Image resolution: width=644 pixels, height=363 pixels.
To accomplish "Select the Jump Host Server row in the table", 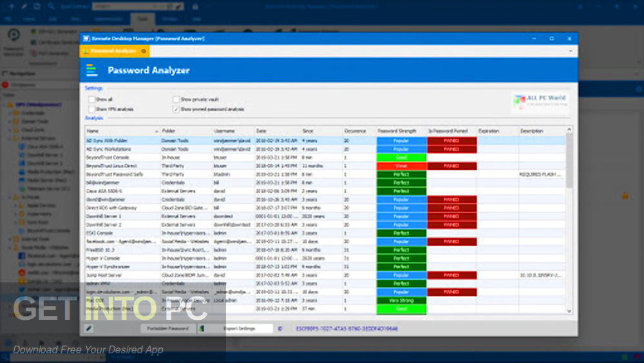I will tap(325, 275).
